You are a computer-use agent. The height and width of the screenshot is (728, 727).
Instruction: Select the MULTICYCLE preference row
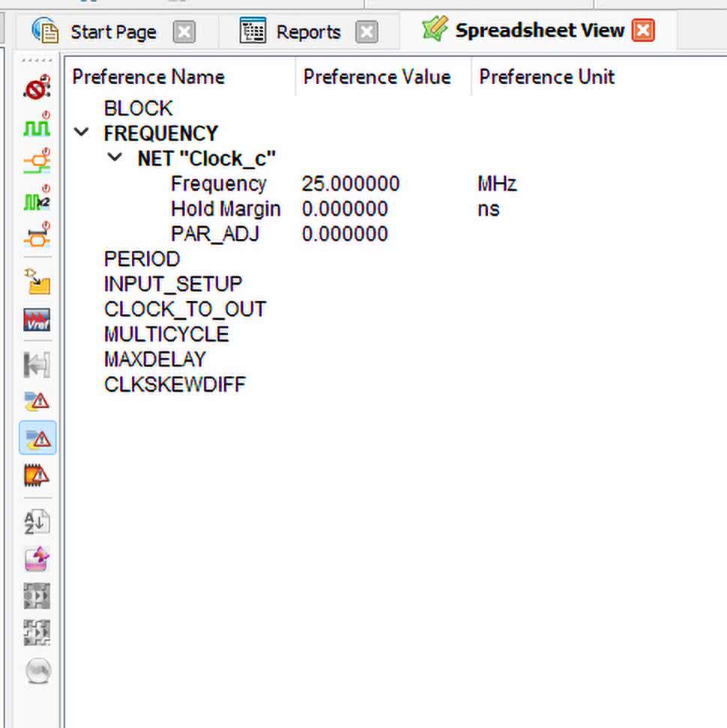166,334
